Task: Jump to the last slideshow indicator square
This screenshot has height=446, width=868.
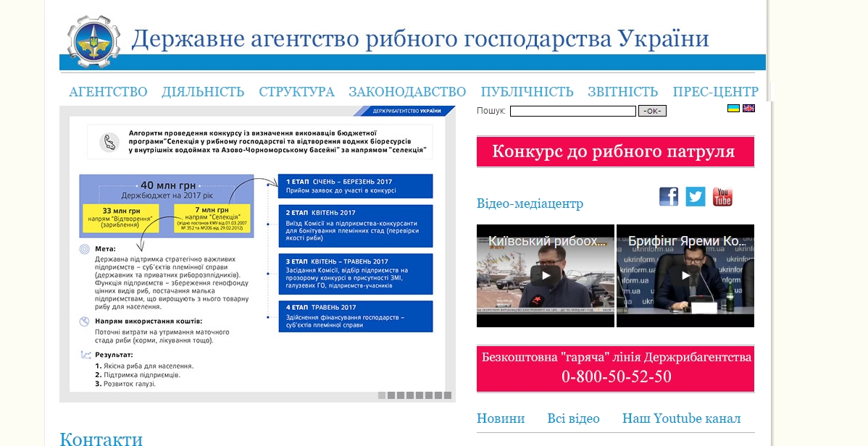Action: [448, 395]
